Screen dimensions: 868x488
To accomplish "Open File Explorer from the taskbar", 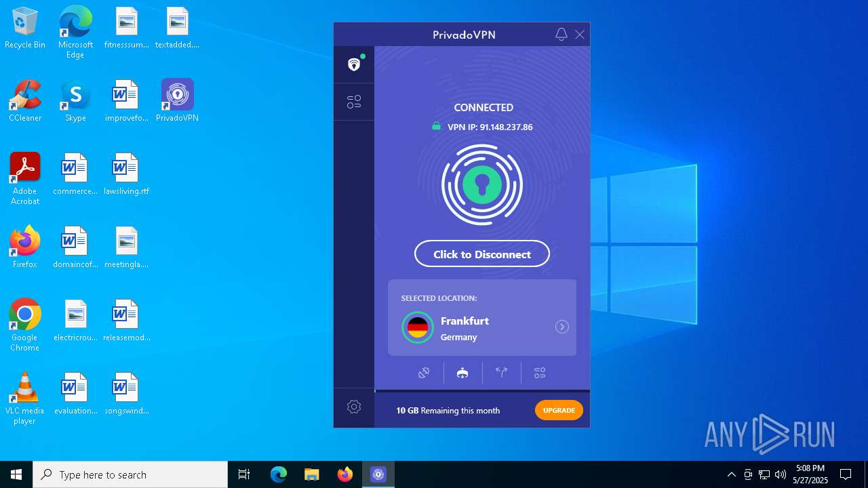I will pyautogui.click(x=312, y=474).
